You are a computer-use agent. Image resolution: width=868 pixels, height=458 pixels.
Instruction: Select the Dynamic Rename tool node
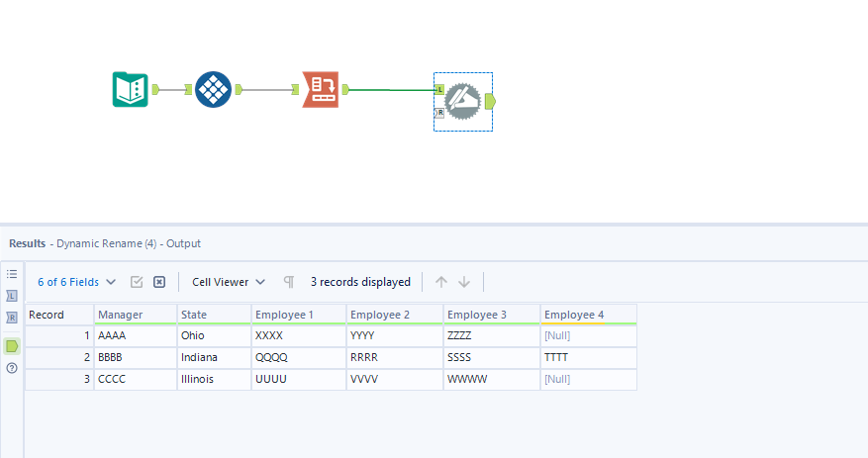(461, 101)
